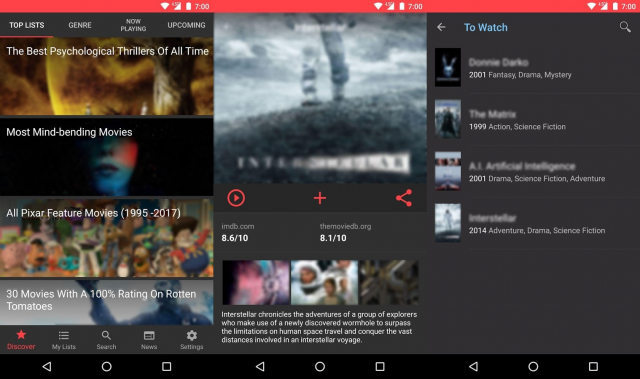This screenshot has width=640, height=379.
Task: Share the Interstellar movie
Action: (404, 198)
